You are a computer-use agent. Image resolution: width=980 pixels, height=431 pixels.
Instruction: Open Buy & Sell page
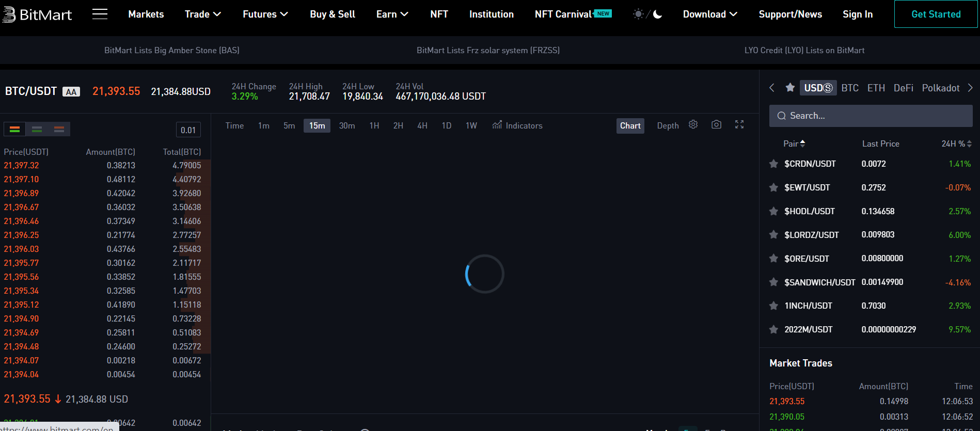pyautogui.click(x=333, y=14)
